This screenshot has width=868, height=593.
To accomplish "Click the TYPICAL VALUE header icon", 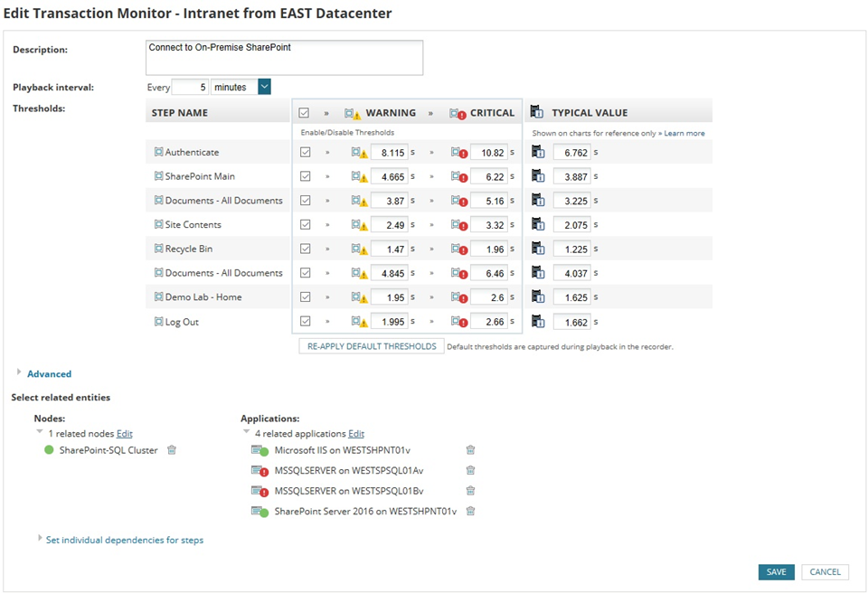I will tap(536, 112).
